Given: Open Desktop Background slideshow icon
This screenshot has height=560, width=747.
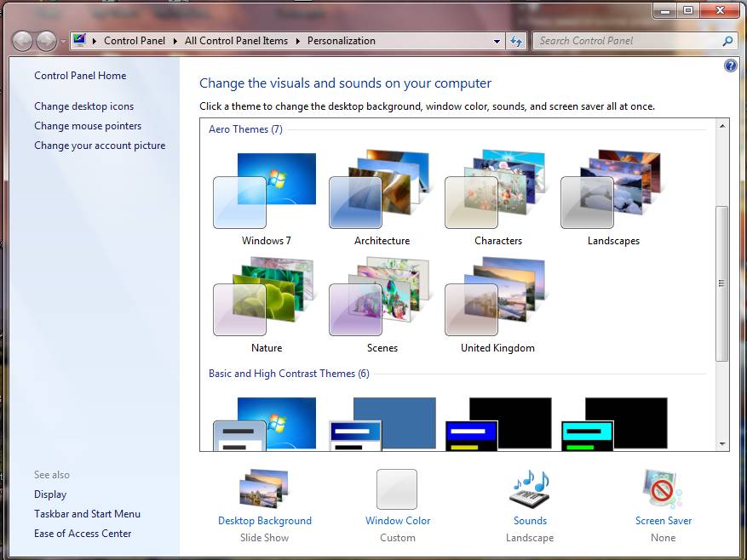Looking at the screenshot, I should pyautogui.click(x=264, y=489).
